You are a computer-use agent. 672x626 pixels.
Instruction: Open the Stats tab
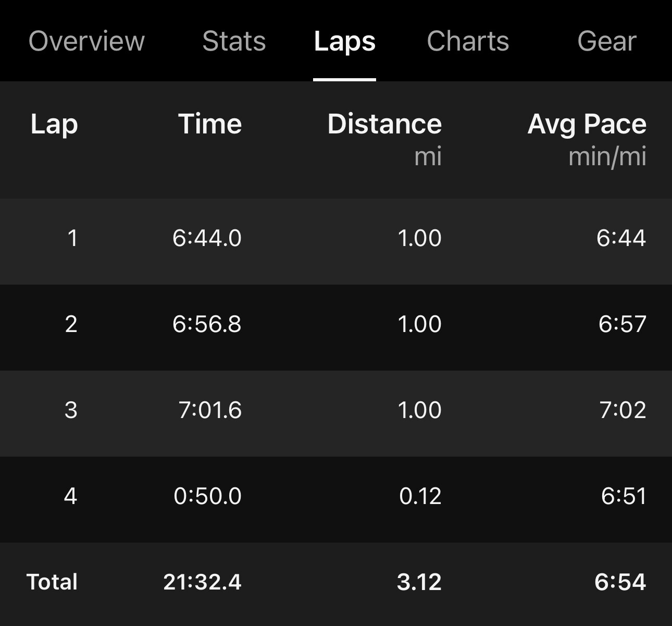(234, 41)
